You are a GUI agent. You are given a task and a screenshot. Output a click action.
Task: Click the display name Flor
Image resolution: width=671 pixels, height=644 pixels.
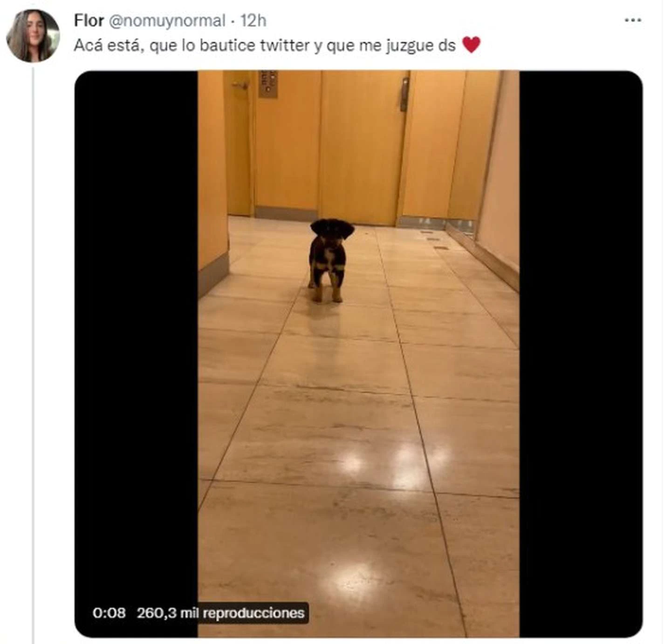pos(89,20)
